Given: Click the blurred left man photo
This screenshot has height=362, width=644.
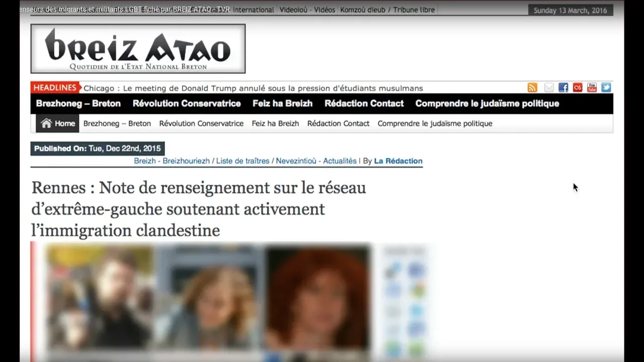Looking at the screenshot, I should pos(100,298).
